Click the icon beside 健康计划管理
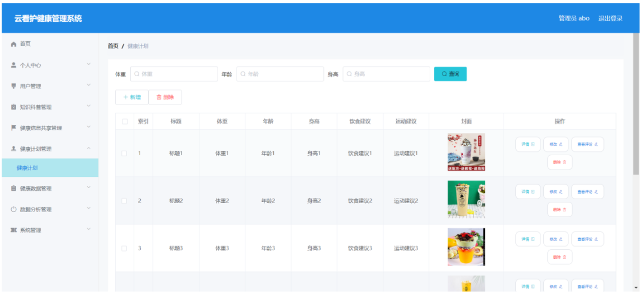Screen dimensions: 644x296 point(13,149)
